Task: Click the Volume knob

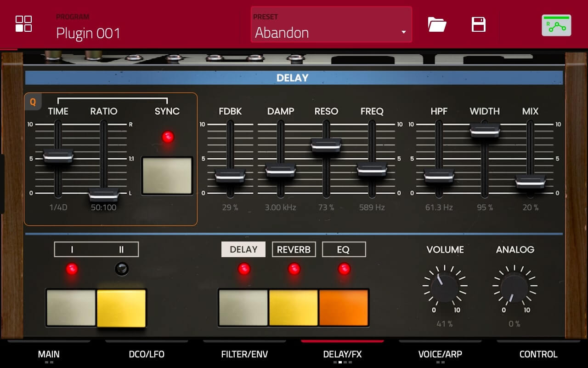Action: click(445, 286)
